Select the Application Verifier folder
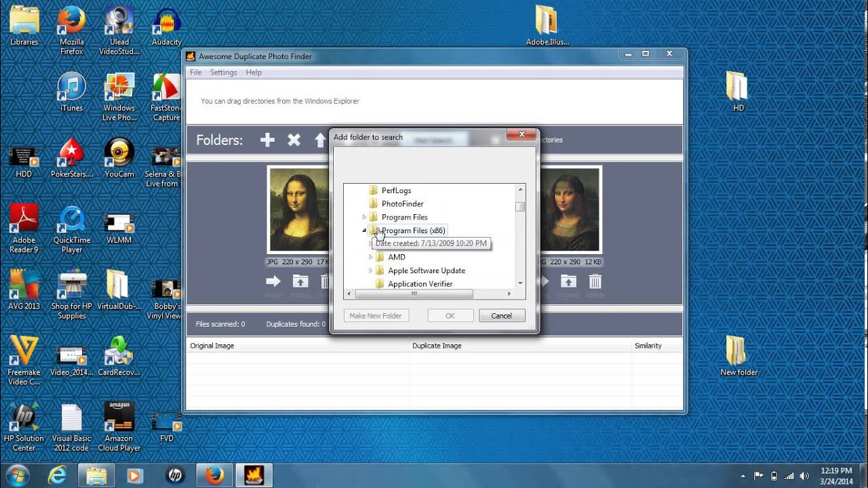The image size is (868, 488). coord(420,284)
